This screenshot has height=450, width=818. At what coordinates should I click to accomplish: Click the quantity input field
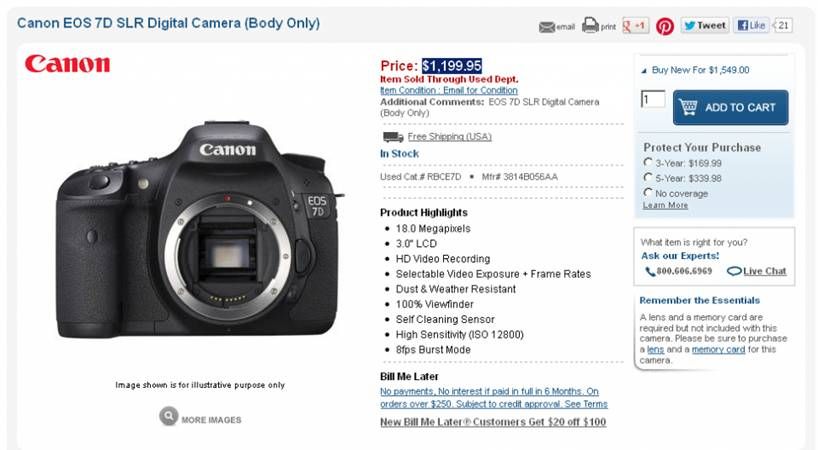[653, 99]
